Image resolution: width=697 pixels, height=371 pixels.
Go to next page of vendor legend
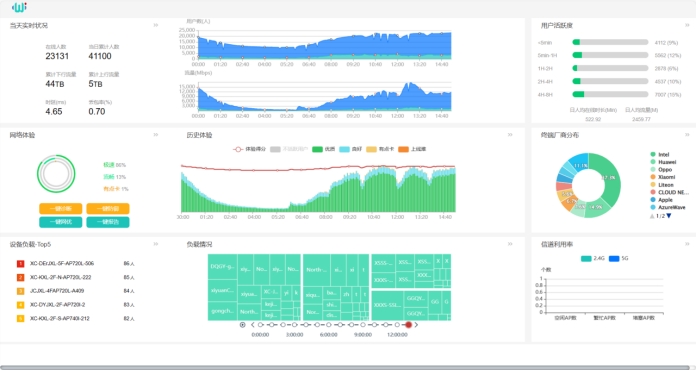click(x=669, y=216)
